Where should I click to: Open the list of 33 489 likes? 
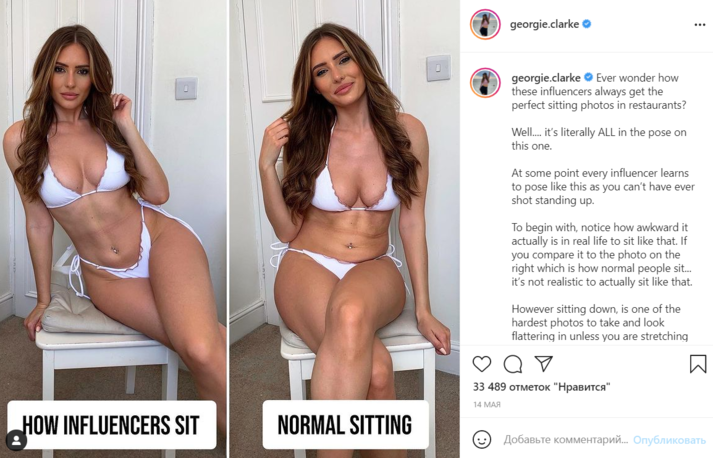(x=541, y=387)
